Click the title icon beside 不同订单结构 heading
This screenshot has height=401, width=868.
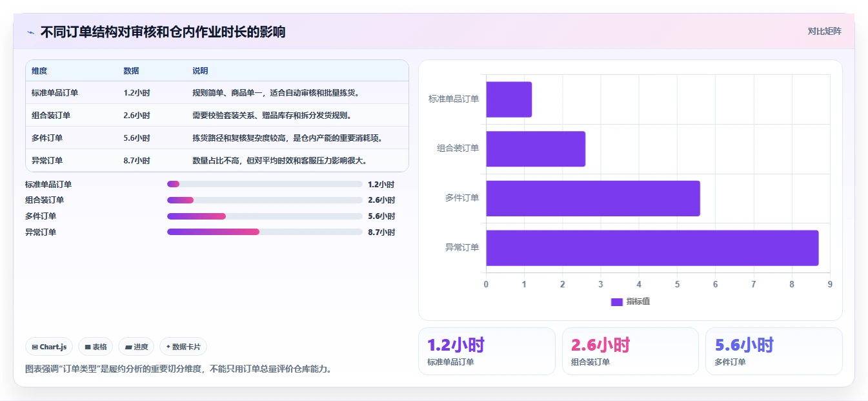click(30, 32)
